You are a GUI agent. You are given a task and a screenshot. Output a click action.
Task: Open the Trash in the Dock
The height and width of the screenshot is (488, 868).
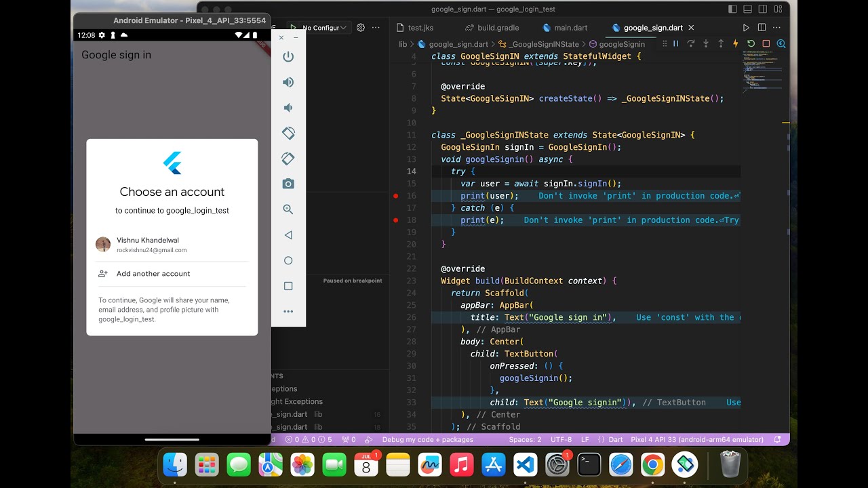pos(730,464)
